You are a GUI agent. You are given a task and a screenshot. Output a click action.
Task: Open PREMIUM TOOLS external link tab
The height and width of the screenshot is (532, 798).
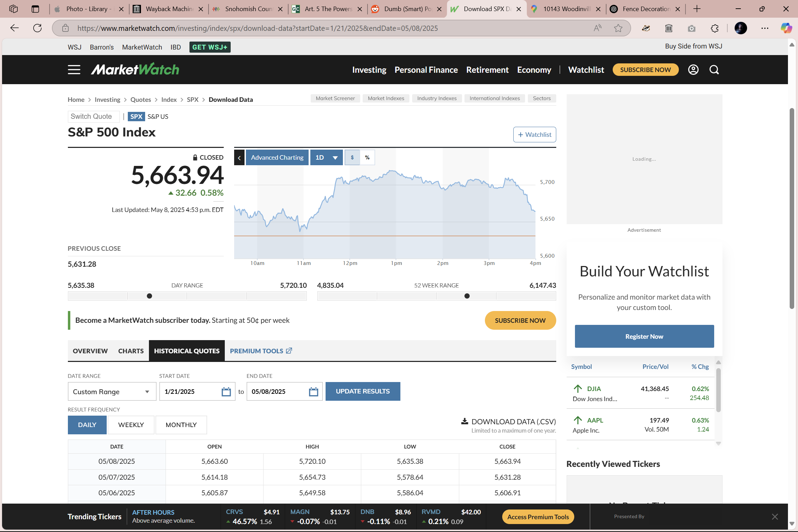261,351
